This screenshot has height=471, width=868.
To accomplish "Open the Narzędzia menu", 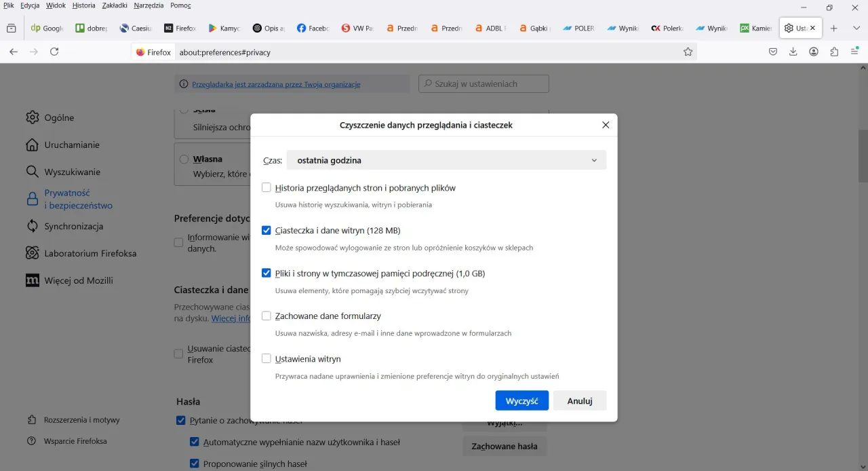I will 148,5.
